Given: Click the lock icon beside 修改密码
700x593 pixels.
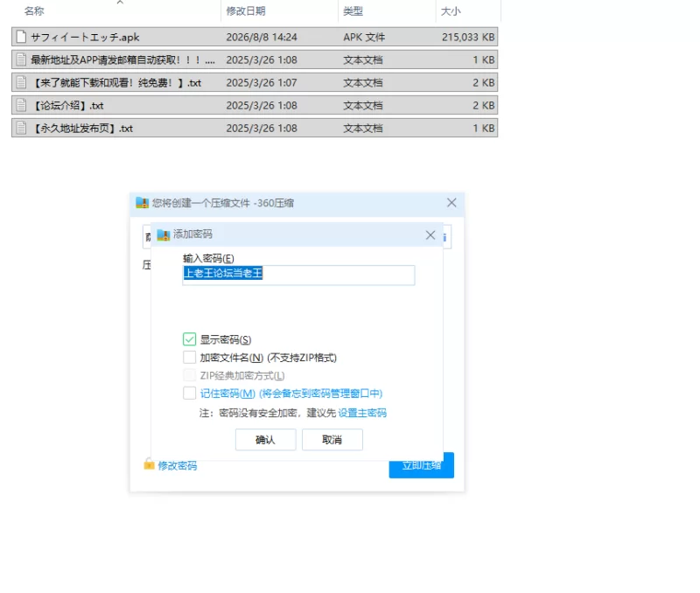Looking at the screenshot, I should click(149, 464).
